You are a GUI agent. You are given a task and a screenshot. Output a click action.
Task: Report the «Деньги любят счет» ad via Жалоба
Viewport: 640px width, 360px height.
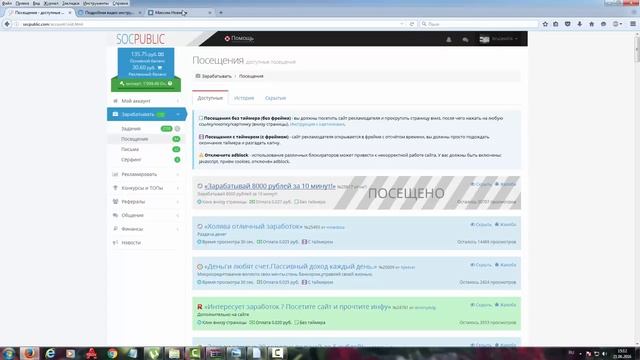click(x=505, y=265)
